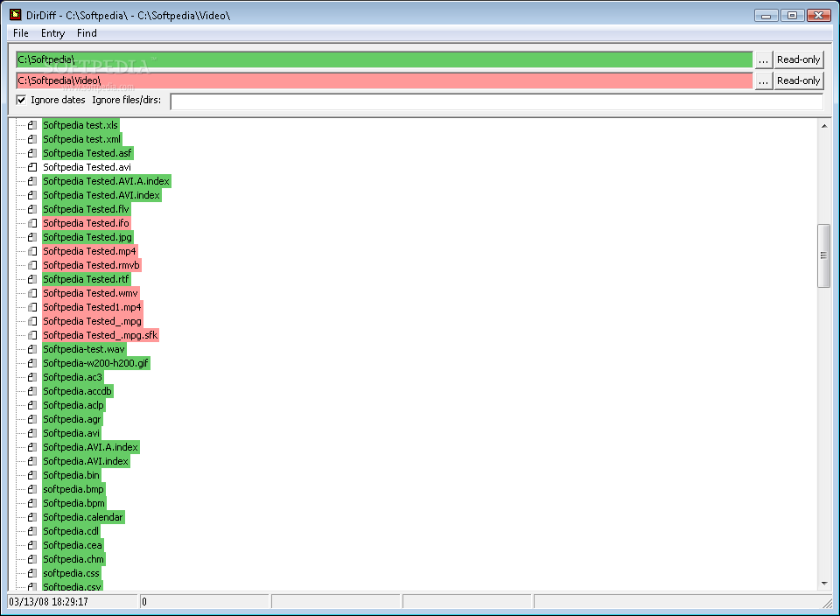This screenshot has width=840, height=616.
Task: Click the file icon beside Softpedia Tested.mp4
Action: [x=32, y=251]
